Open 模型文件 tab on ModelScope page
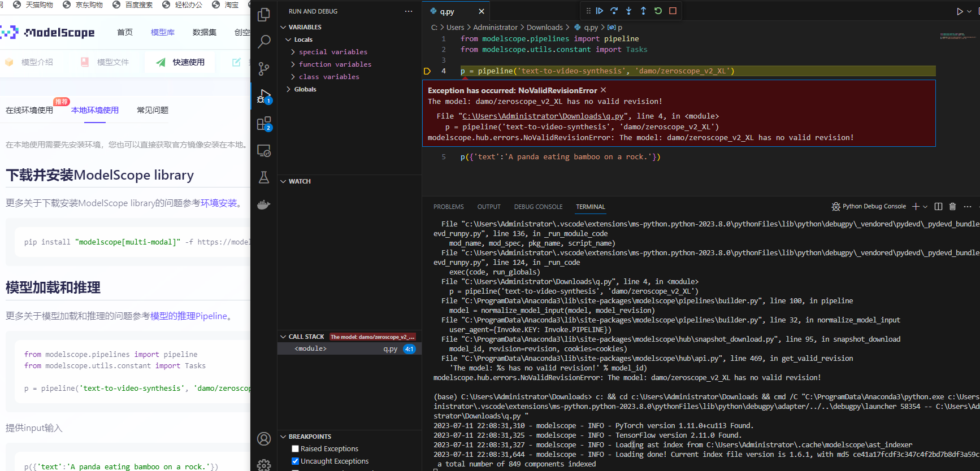Screen dimensions: 980x471 pyautogui.click(x=105, y=62)
